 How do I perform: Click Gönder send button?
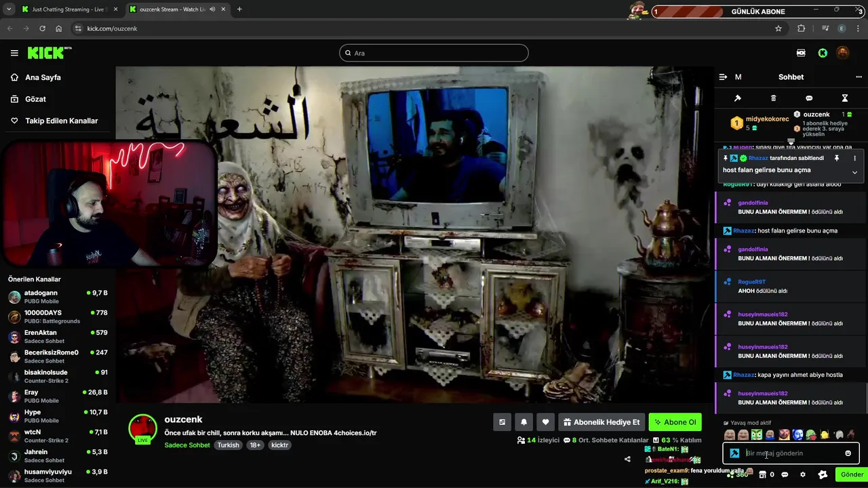click(x=852, y=474)
